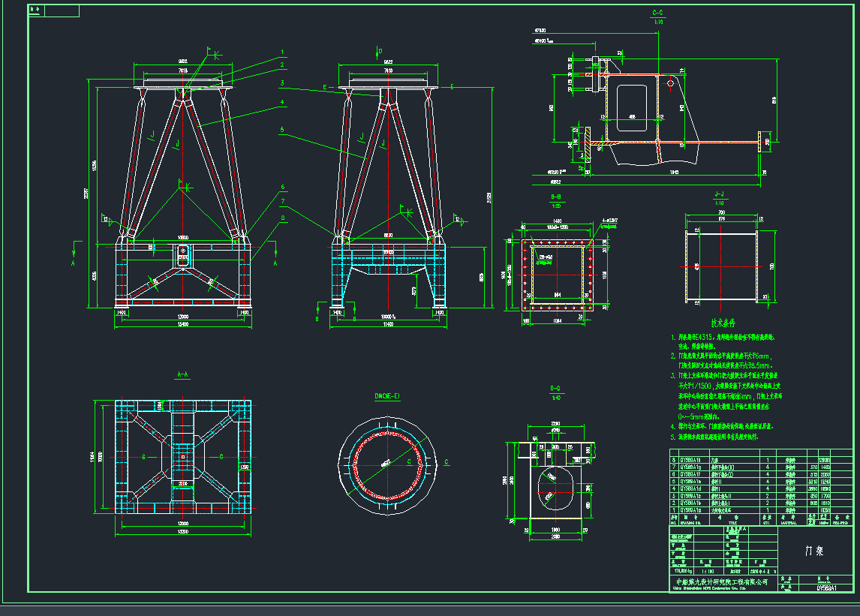Click the A-A section view label
This screenshot has width=860, height=616.
pyautogui.click(x=182, y=373)
